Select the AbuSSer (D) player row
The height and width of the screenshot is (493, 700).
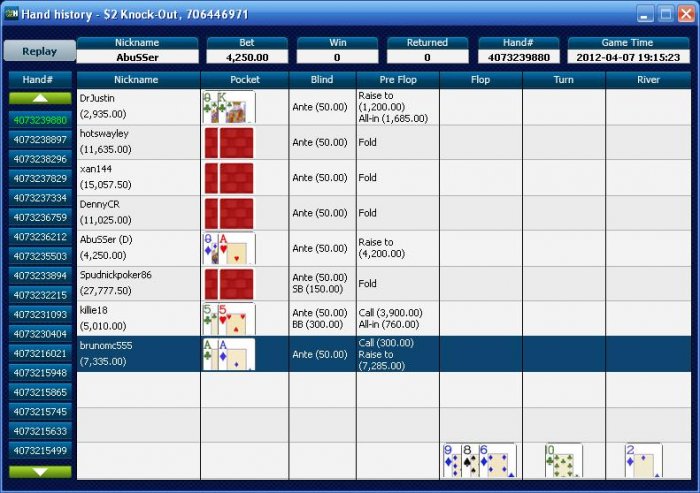384,248
